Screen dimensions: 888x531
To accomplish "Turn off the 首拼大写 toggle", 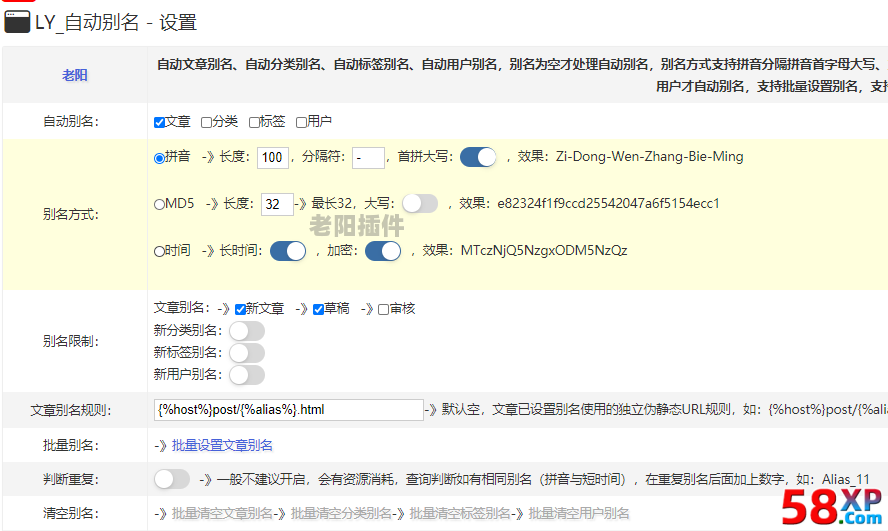I will 478,157.
